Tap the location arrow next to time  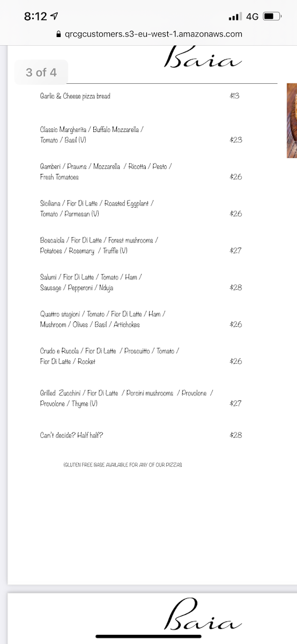(54, 17)
